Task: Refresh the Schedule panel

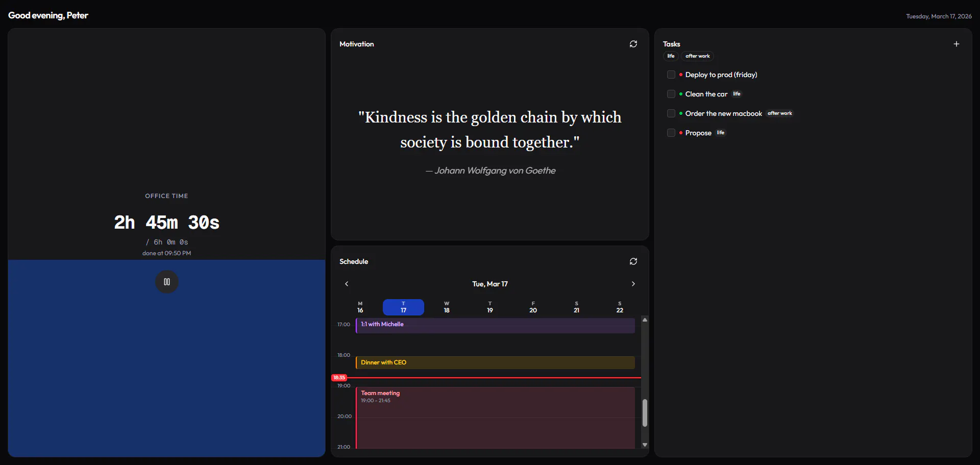Action: tap(633, 261)
